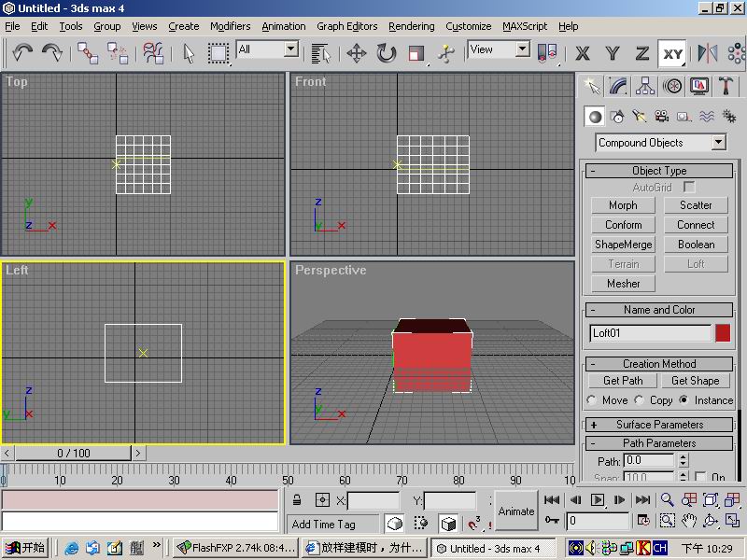Click the Boolean object type button
This screenshot has width=747, height=560.
pos(696,245)
